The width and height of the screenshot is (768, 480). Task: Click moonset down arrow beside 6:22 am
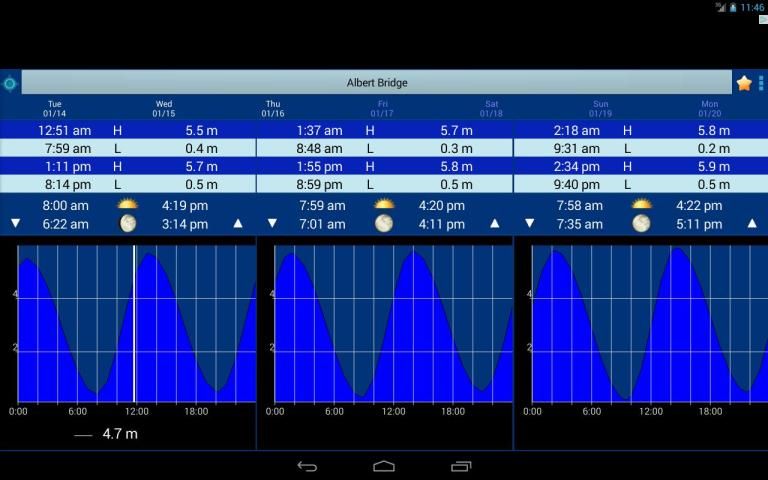15,224
